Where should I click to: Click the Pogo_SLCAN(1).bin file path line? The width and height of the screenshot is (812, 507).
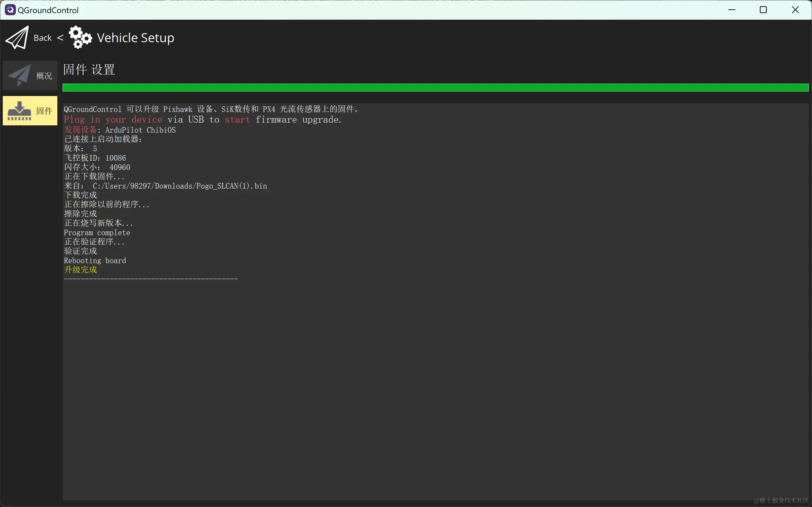click(x=166, y=186)
